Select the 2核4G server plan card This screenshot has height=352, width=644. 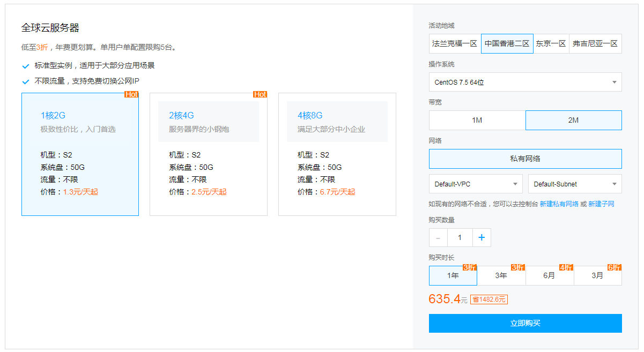[208, 154]
